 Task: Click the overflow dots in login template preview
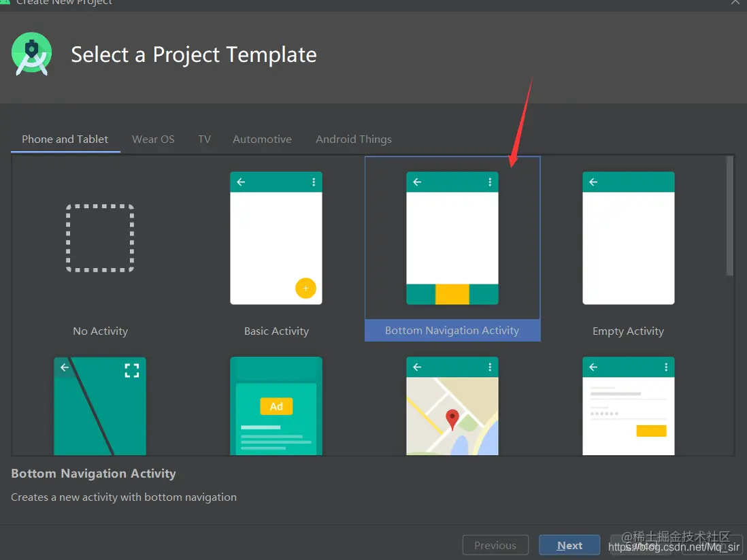(666, 367)
